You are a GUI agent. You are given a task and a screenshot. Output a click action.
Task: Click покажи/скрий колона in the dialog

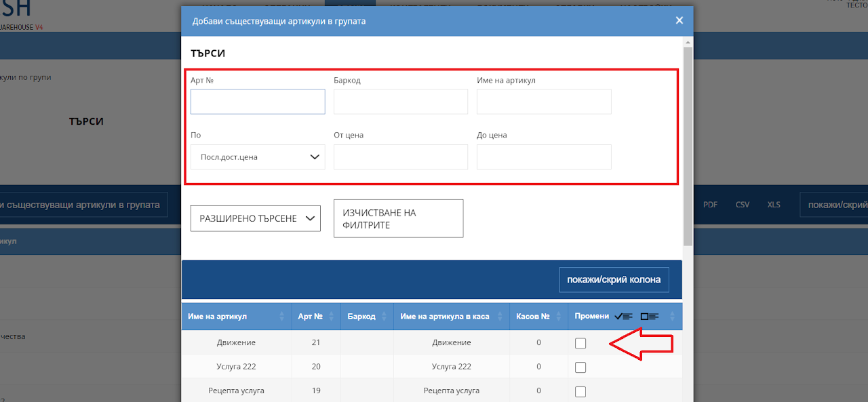[x=614, y=279]
